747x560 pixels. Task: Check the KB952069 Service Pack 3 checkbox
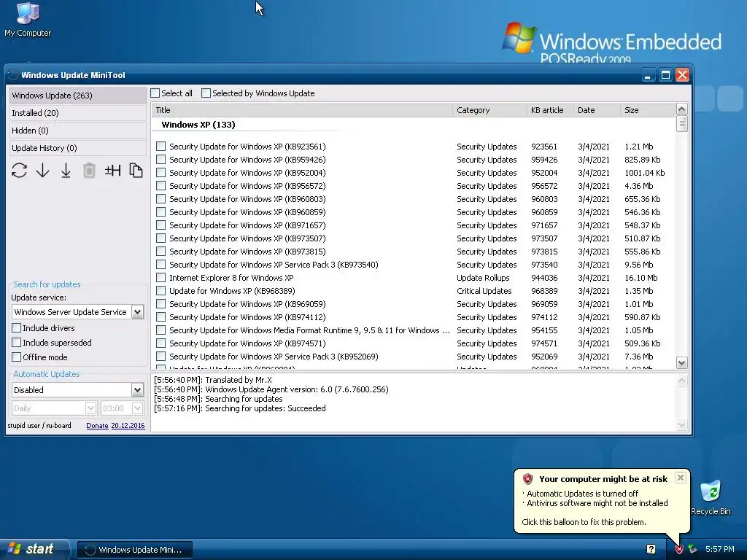[161, 356]
